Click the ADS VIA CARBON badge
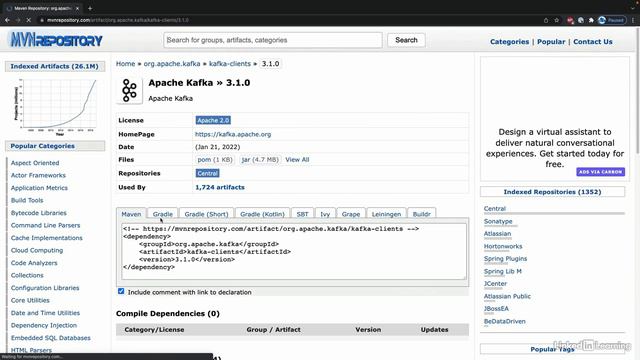 (x=600, y=172)
